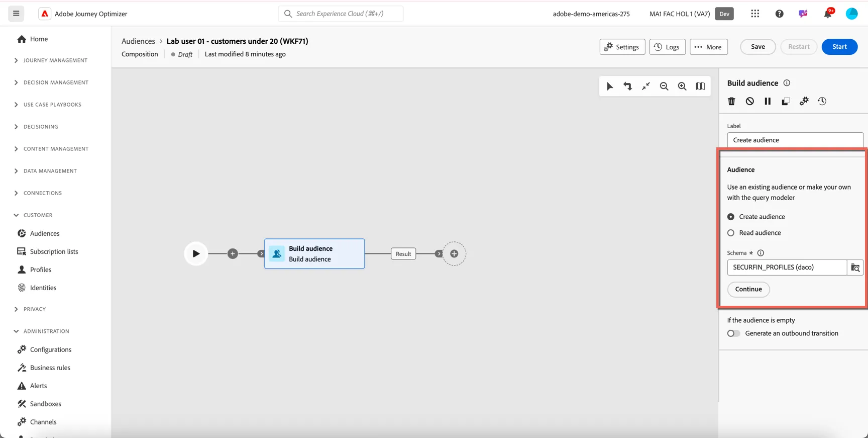Open composition Settings
The height and width of the screenshot is (438, 868).
pyautogui.click(x=622, y=47)
